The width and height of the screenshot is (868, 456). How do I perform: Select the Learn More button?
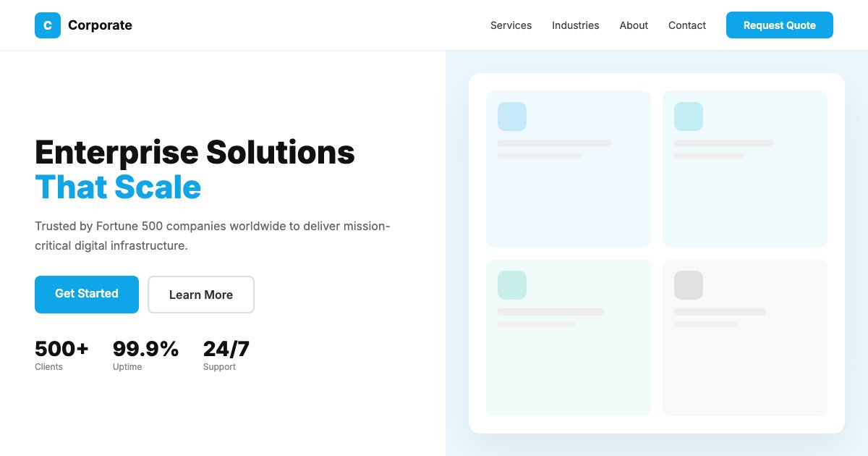[x=201, y=295]
